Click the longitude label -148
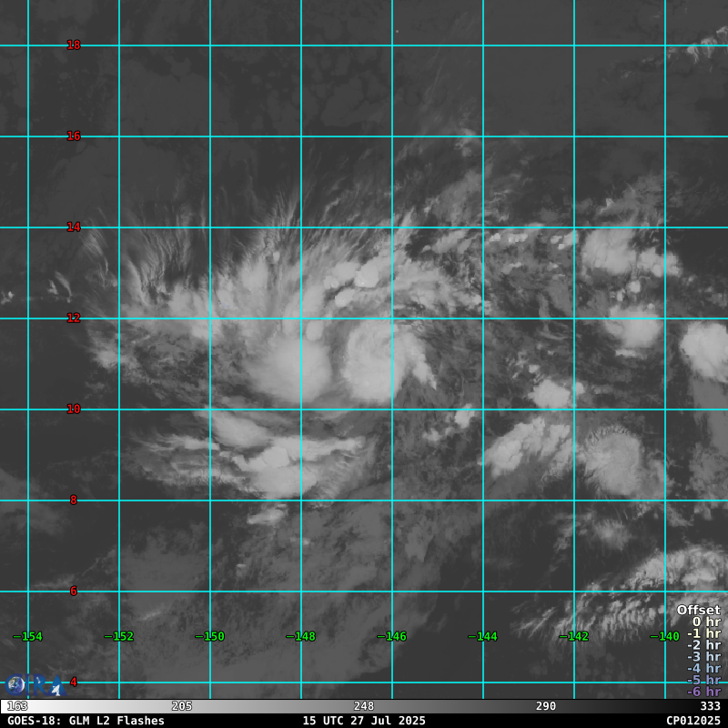This screenshot has height=728, width=728. pyautogui.click(x=301, y=637)
